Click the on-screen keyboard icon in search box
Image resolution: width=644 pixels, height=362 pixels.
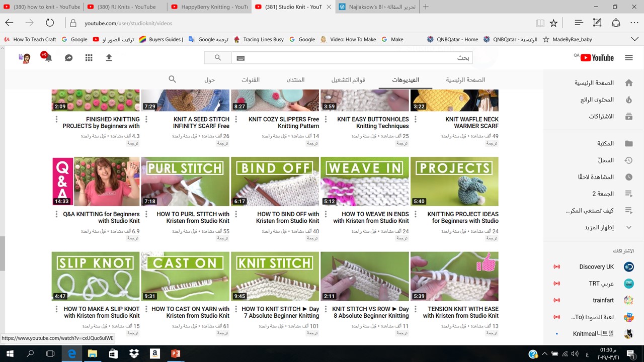(x=240, y=58)
